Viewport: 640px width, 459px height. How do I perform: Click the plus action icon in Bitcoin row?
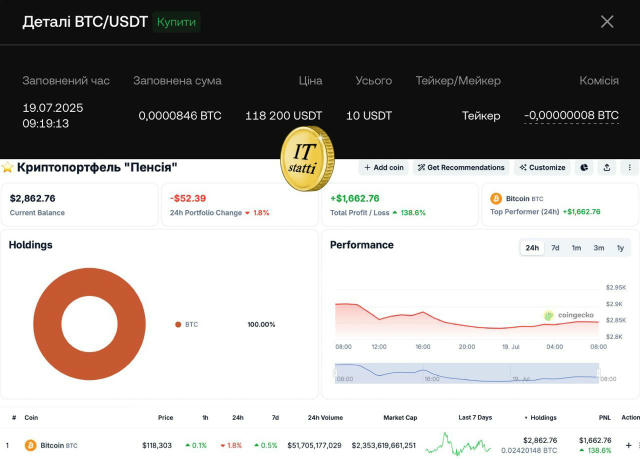point(629,445)
